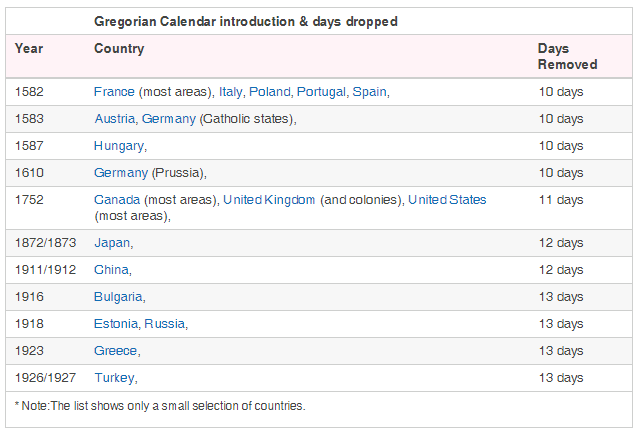643x436 pixels.
Task: Follow the United States link
Action: pos(447,200)
